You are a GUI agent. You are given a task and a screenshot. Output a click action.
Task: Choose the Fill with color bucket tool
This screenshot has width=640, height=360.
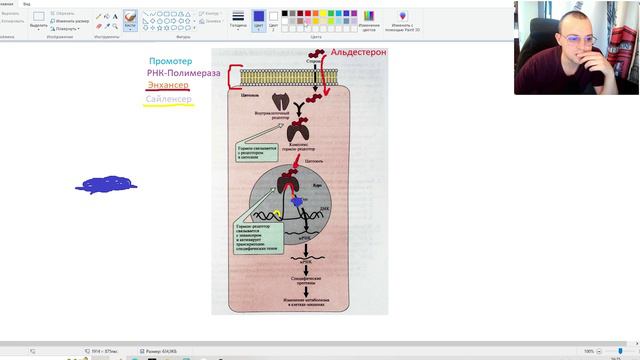pos(107,16)
